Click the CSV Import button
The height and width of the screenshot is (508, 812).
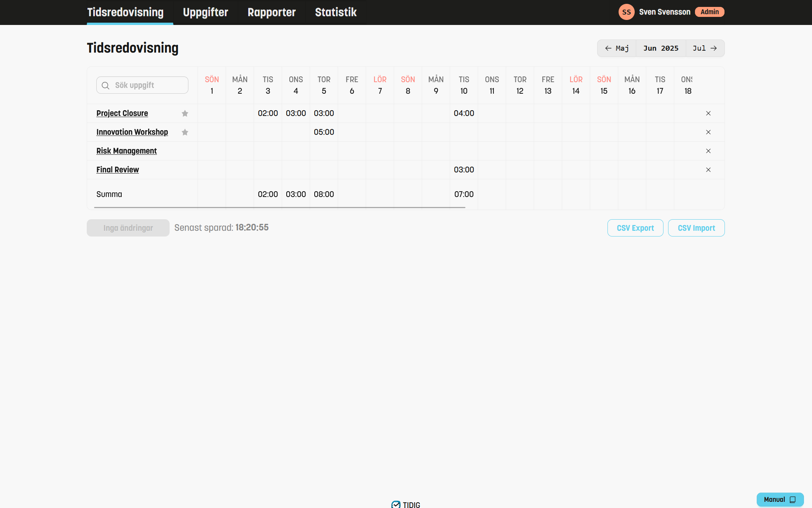696,228
